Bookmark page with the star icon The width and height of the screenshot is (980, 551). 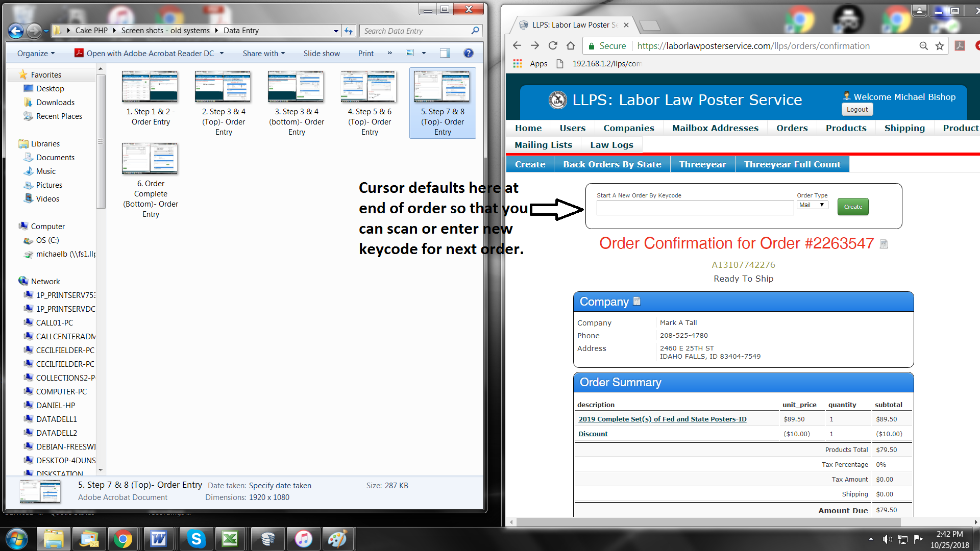[x=940, y=46]
